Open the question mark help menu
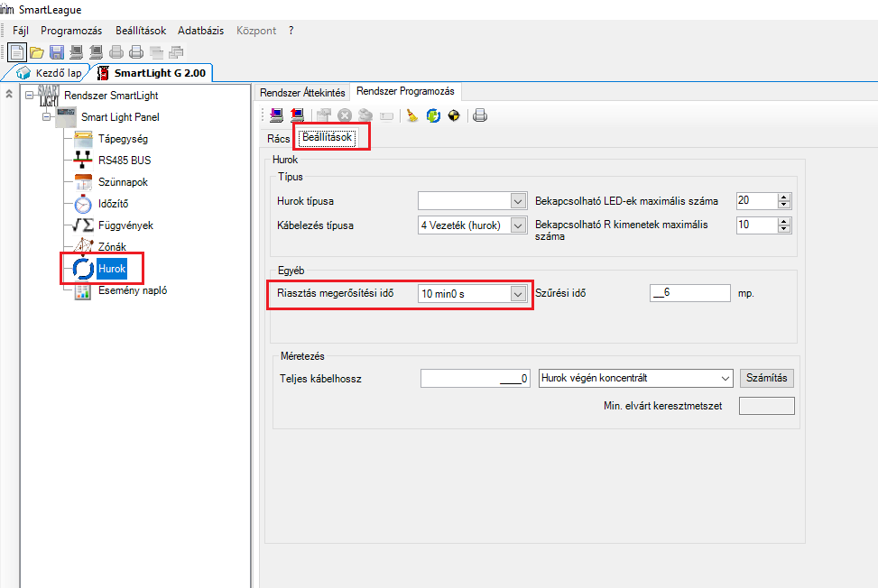Image resolution: width=878 pixels, height=588 pixels. pyautogui.click(x=291, y=31)
